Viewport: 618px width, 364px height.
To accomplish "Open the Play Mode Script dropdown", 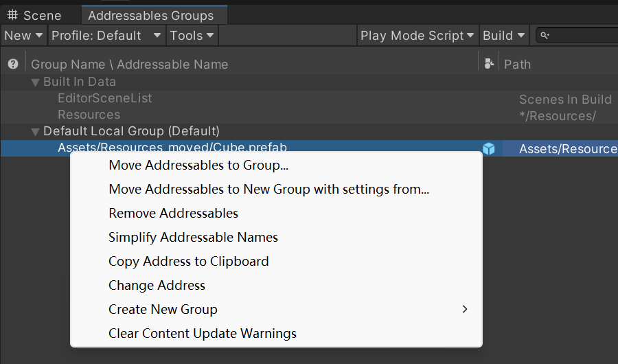I will pyautogui.click(x=417, y=36).
